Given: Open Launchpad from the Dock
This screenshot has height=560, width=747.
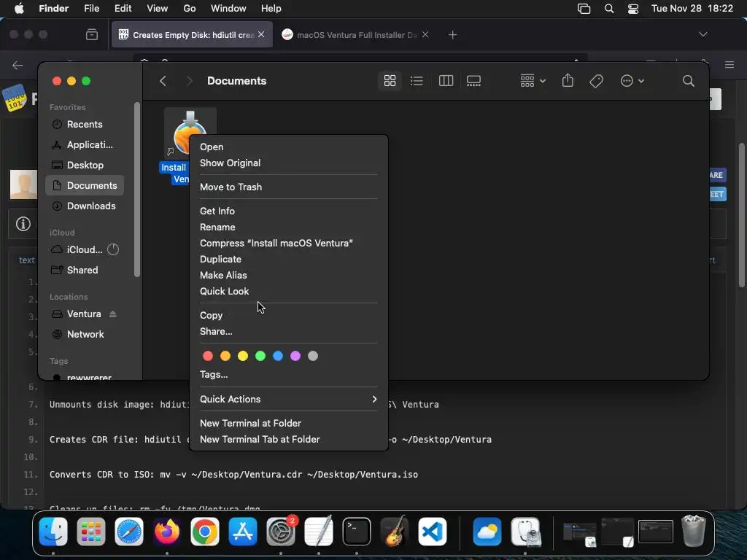Looking at the screenshot, I should (x=91, y=532).
